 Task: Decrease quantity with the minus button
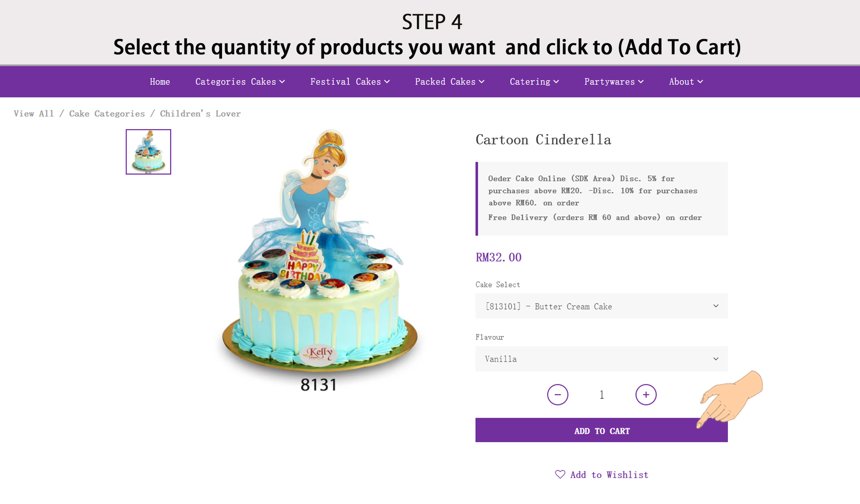[x=557, y=394]
